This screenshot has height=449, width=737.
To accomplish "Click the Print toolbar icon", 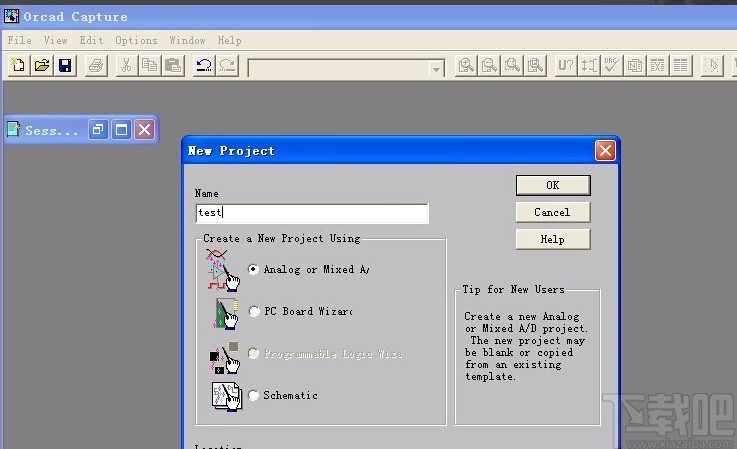I will 96,65.
